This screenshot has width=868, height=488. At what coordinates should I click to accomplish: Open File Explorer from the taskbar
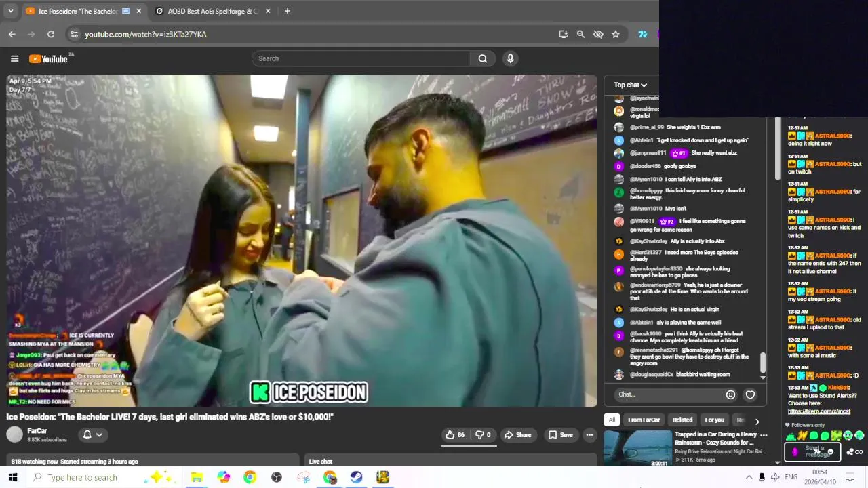pos(197,477)
